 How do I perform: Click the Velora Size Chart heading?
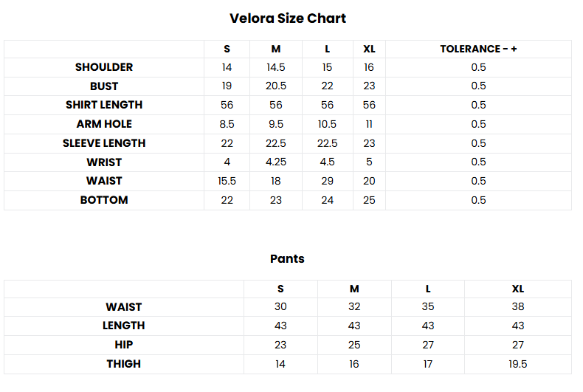(288, 18)
